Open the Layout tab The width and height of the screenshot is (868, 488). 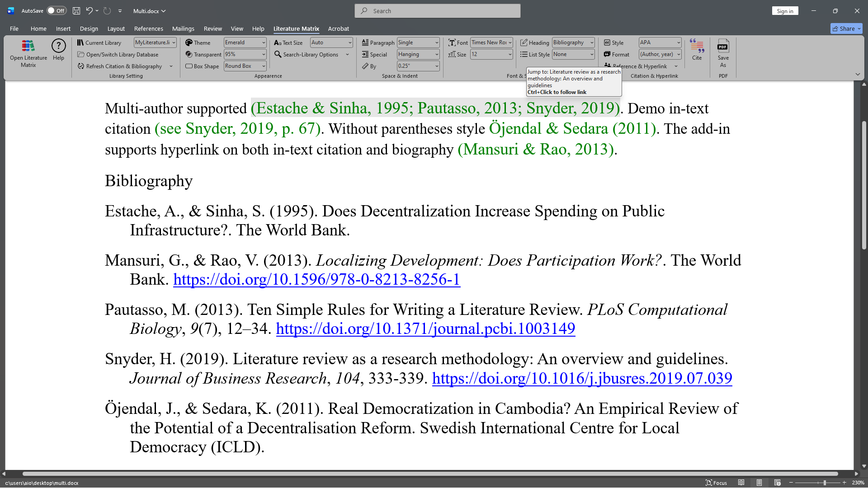pos(116,28)
